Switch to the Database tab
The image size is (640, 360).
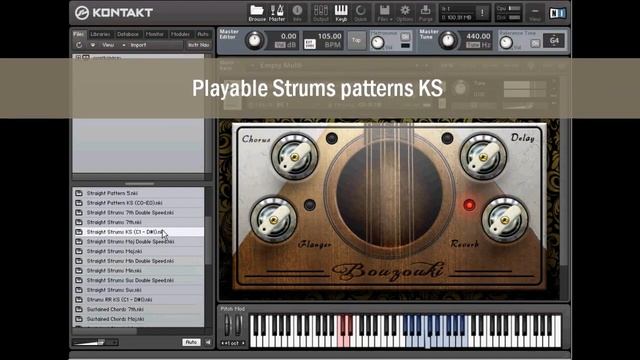[128, 34]
